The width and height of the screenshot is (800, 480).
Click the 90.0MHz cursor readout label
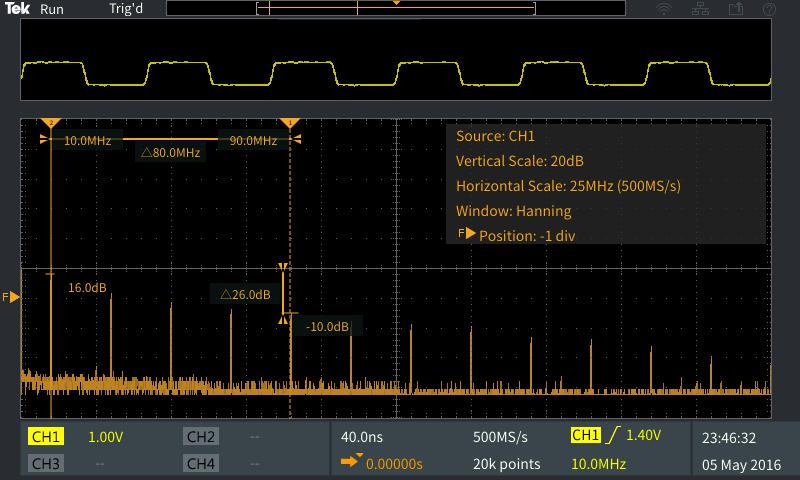(253, 141)
